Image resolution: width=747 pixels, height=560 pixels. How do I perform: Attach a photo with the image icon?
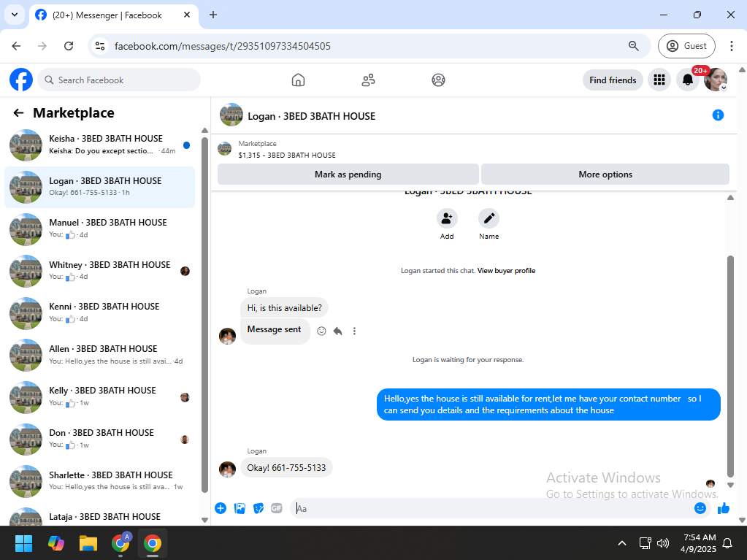(x=240, y=508)
